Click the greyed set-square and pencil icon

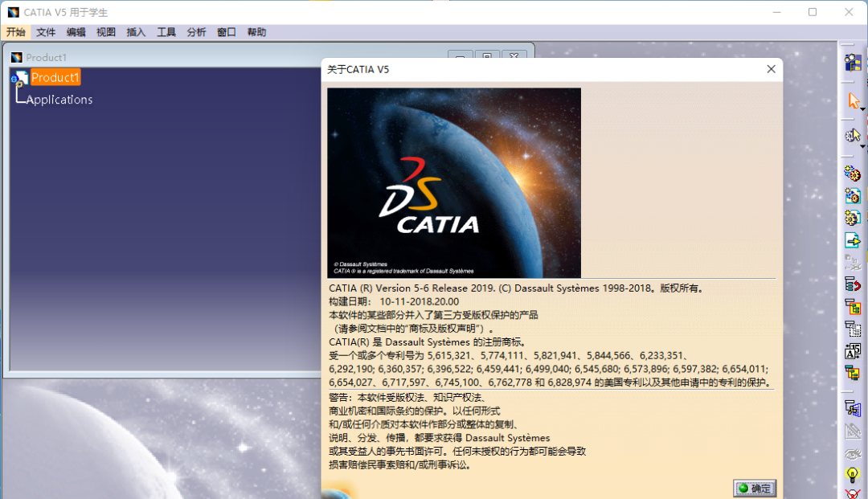853,431
